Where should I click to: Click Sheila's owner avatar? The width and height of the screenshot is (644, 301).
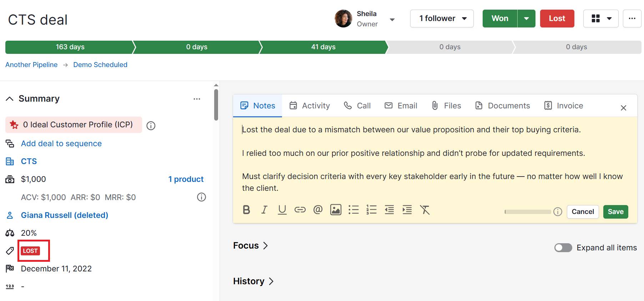click(343, 19)
